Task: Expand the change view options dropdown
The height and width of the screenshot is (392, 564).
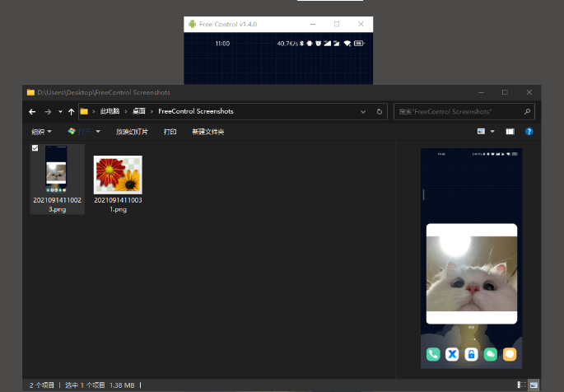Action: click(492, 131)
